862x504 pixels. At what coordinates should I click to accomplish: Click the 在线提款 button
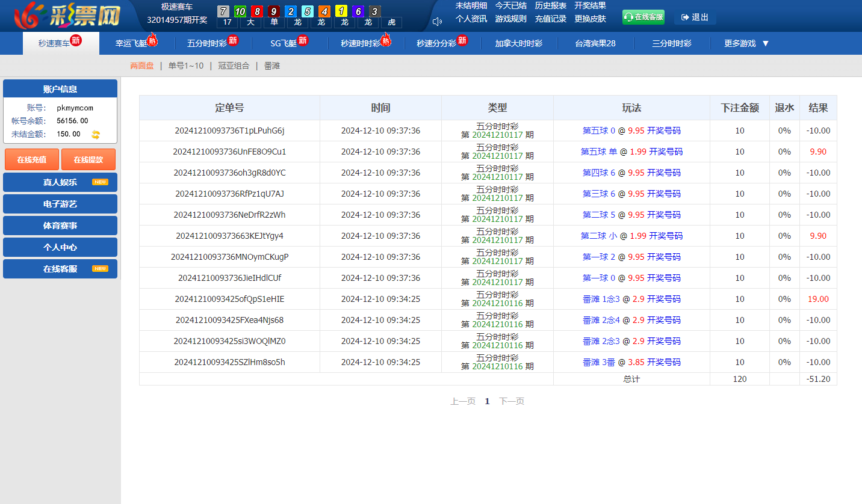(x=88, y=159)
